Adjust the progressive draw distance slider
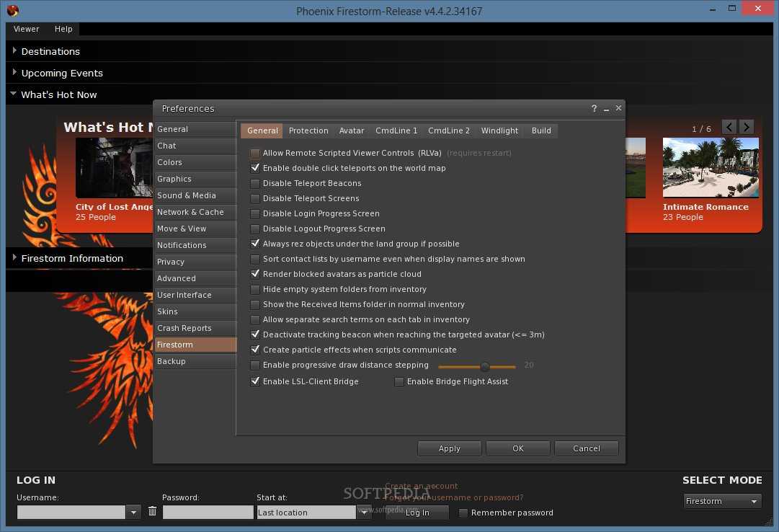The image size is (779, 532). point(485,367)
